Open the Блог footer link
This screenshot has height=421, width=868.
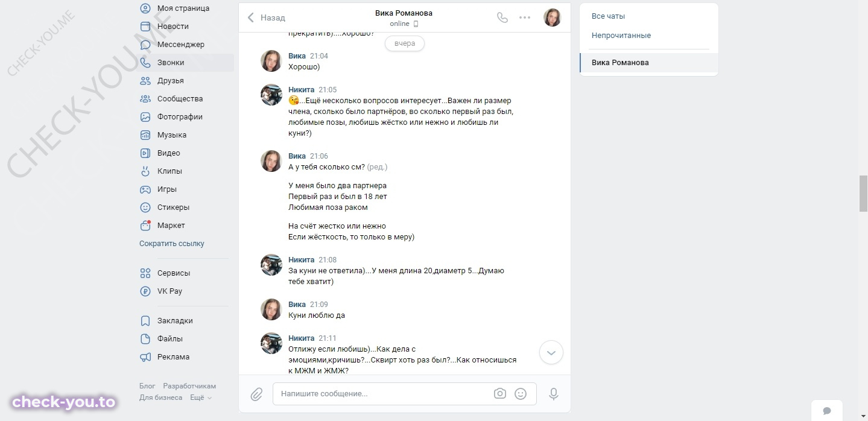coord(147,386)
